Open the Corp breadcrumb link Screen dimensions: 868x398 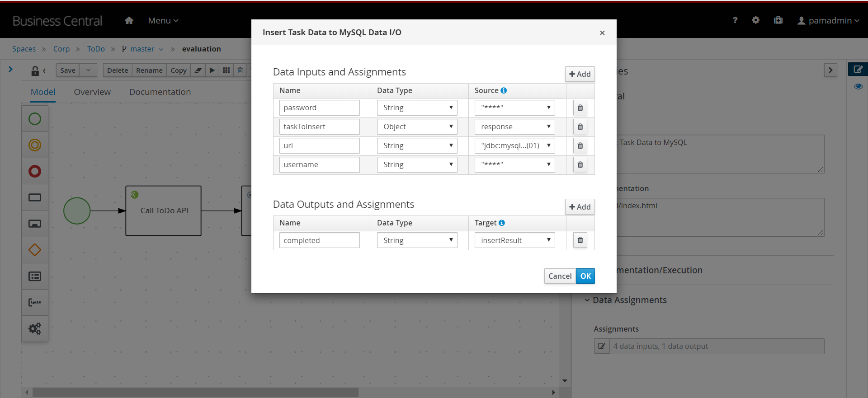61,49
